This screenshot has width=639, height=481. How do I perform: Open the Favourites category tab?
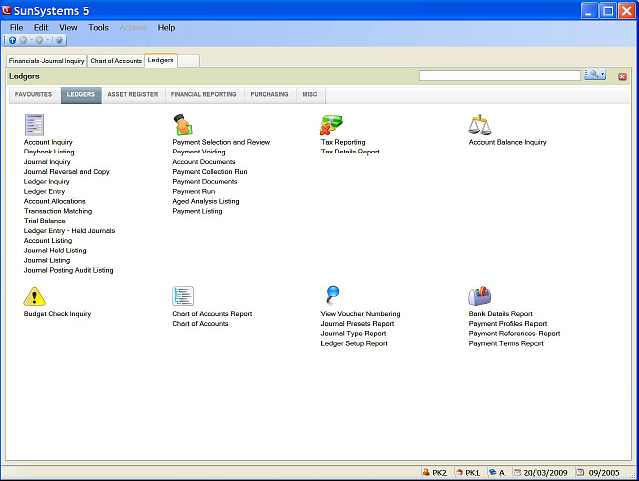[x=33, y=94]
